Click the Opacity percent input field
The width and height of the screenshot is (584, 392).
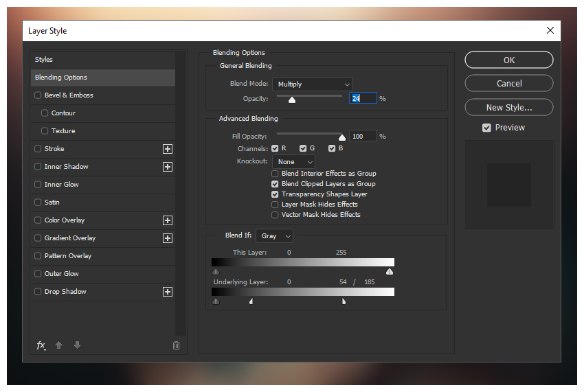pyautogui.click(x=363, y=98)
